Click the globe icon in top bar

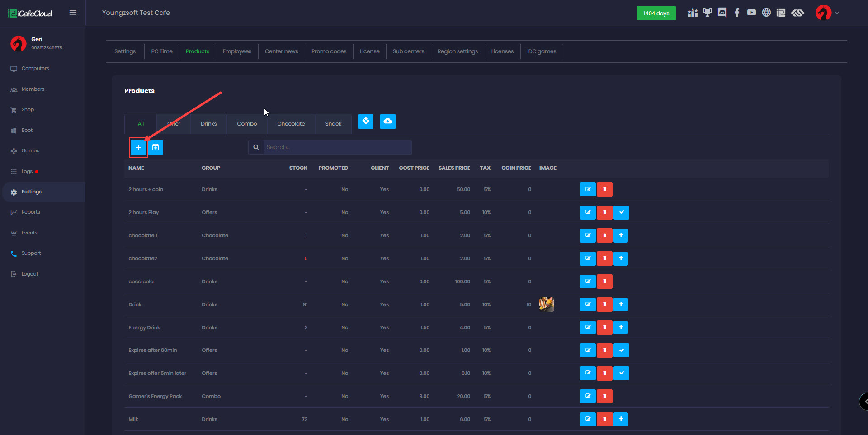click(x=766, y=13)
